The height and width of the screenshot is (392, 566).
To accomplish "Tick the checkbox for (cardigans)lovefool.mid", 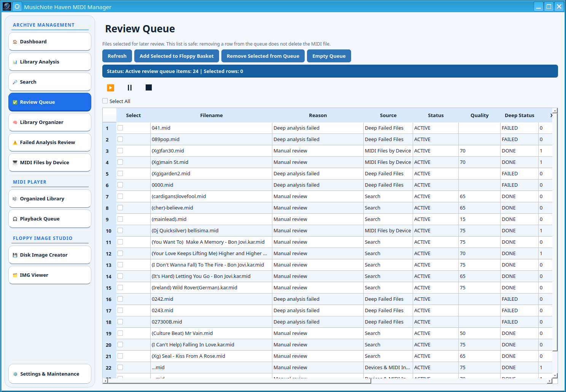I will pyautogui.click(x=120, y=197).
